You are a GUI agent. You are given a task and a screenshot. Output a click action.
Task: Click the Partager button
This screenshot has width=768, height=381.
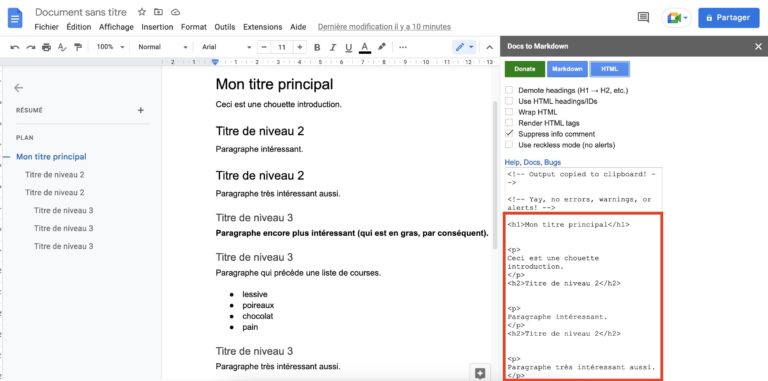728,18
